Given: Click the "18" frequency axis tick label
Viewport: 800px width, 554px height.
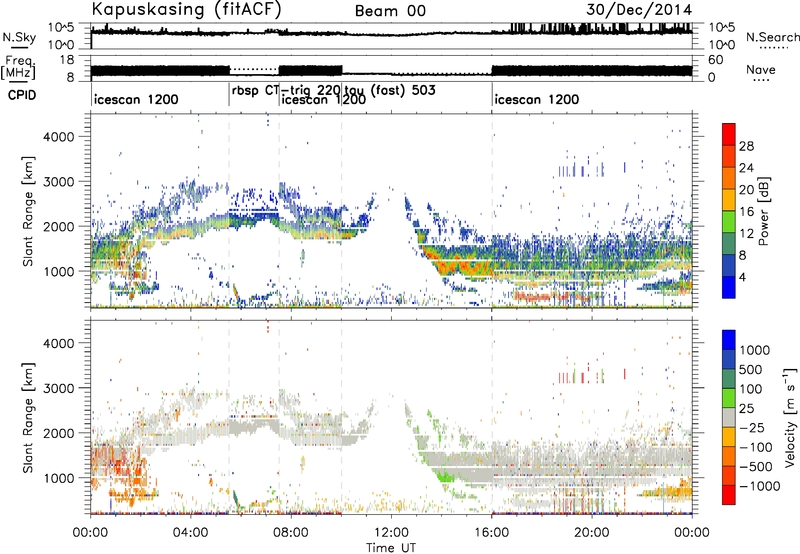Looking at the screenshot, I should pyautogui.click(x=67, y=60).
